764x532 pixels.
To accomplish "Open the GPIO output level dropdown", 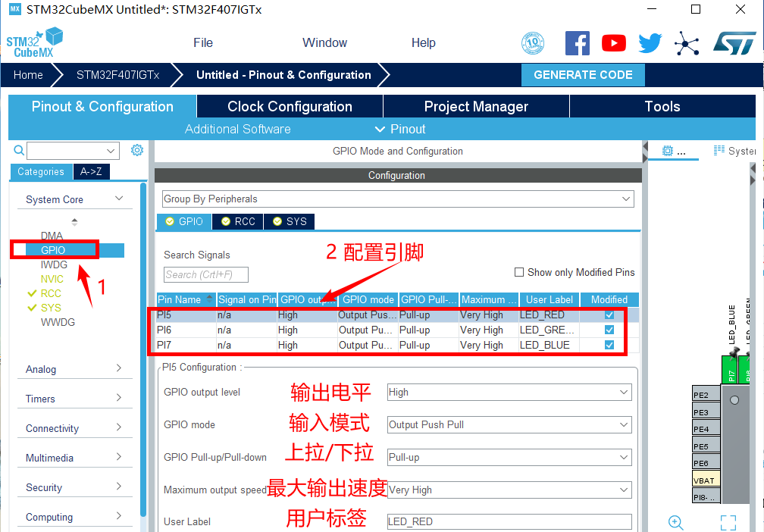I will [x=509, y=392].
